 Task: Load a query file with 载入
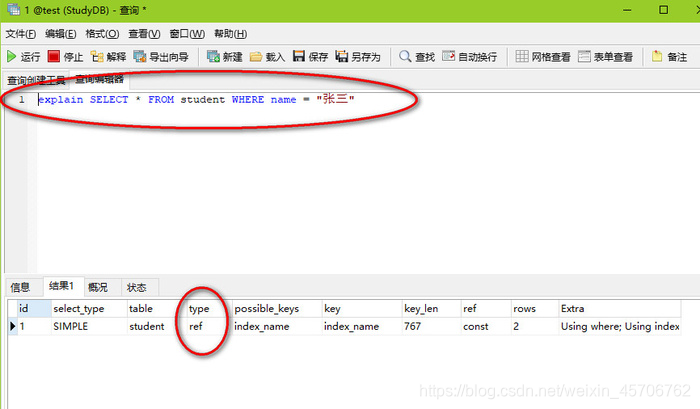(267, 57)
